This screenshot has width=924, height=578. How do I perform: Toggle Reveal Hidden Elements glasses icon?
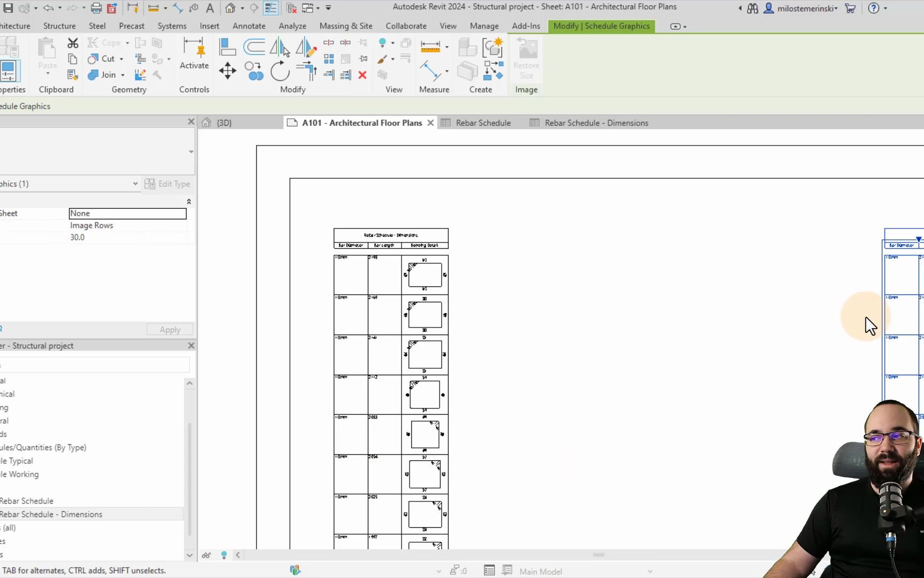click(x=206, y=555)
